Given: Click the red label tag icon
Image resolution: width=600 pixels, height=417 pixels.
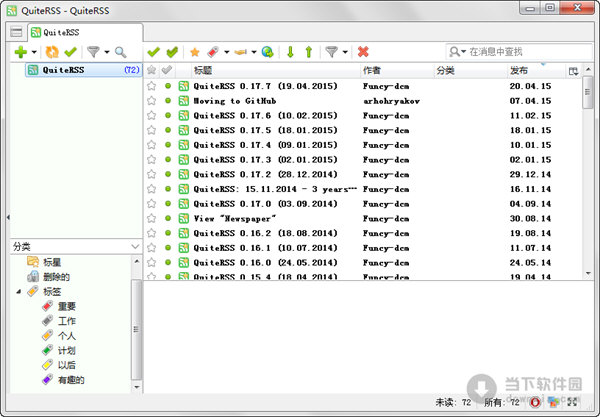Looking at the screenshot, I should [213, 52].
